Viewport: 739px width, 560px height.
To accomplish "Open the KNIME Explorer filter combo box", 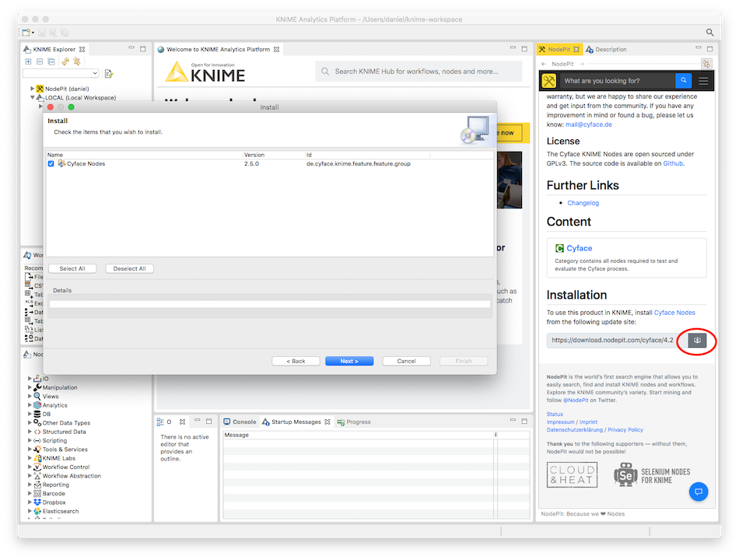I will (61, 73).
